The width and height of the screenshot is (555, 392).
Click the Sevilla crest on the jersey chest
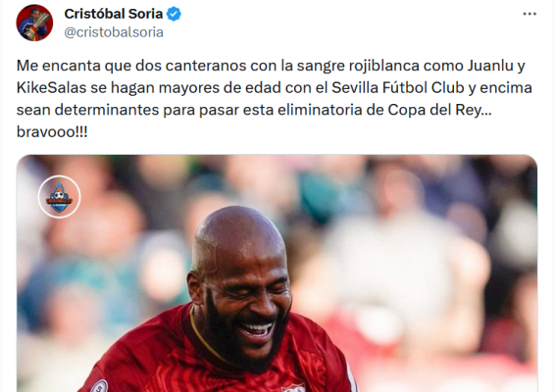tap(293, 387)
